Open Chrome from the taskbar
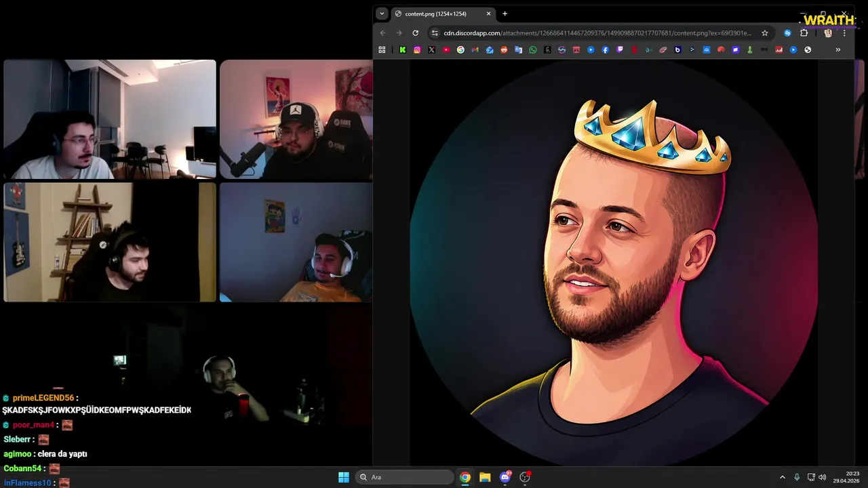This screenshot has width=868, height=488. point(465,477)
